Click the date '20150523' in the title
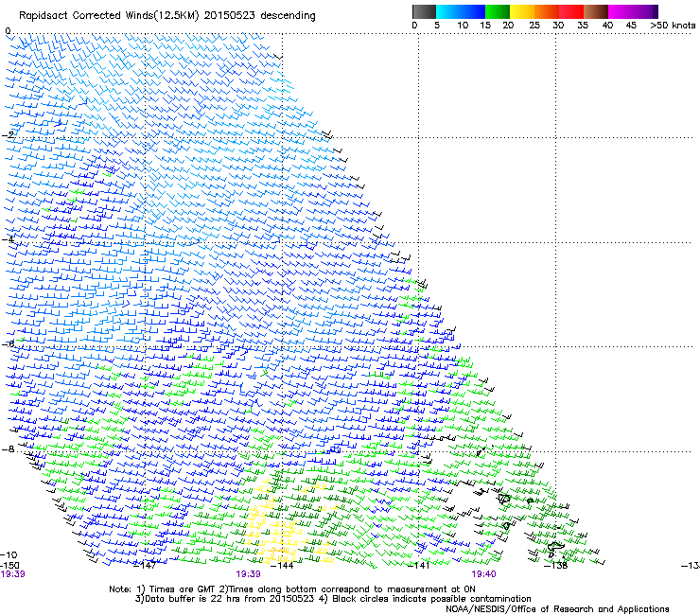 [230, 15]
